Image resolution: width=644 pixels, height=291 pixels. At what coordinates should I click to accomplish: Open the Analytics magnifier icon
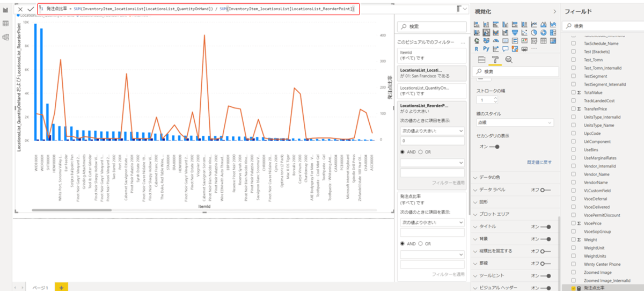click(508, 60)
